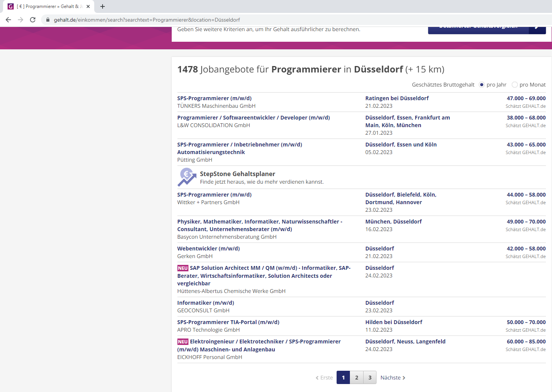Click date 27.01.2023 of Developer listing
Viewport: 552px width, 392px height.
tap(379, 133)
